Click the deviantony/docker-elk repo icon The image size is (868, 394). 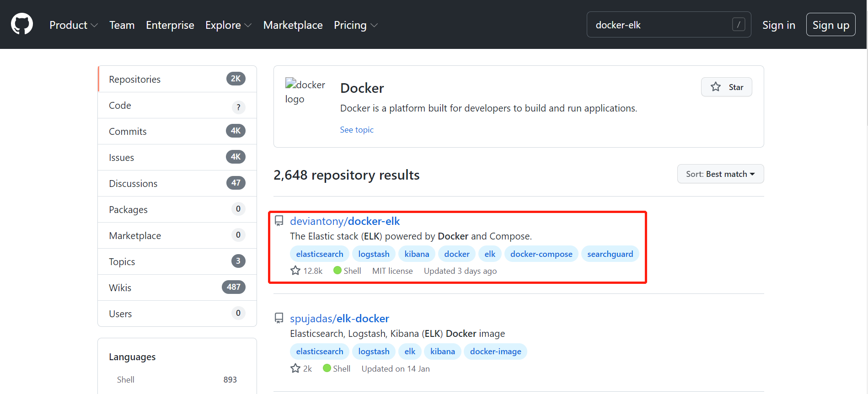point(279,221)
